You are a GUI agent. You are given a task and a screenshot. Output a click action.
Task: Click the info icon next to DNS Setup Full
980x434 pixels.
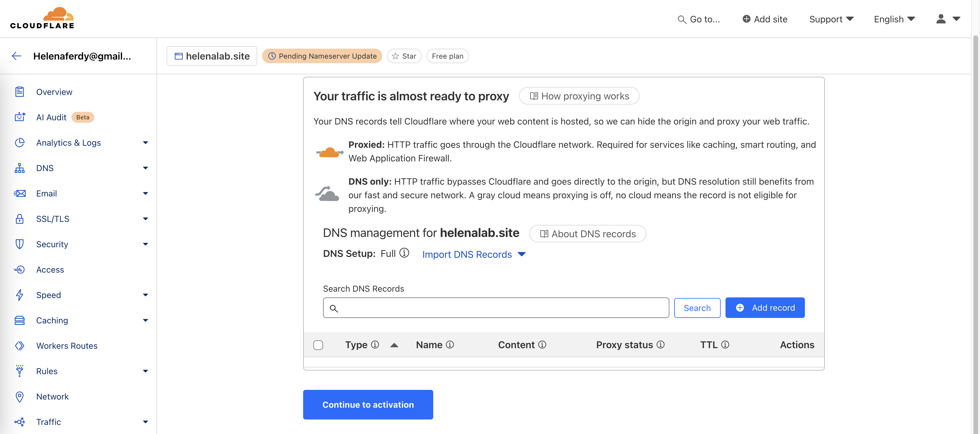click(404, 253)
